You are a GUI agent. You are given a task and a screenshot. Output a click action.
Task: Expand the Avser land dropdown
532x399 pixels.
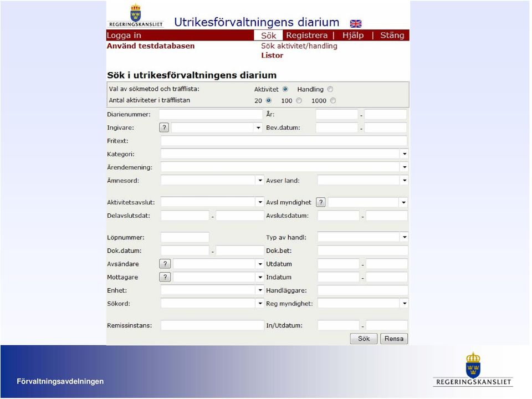(x=405, y=181)
